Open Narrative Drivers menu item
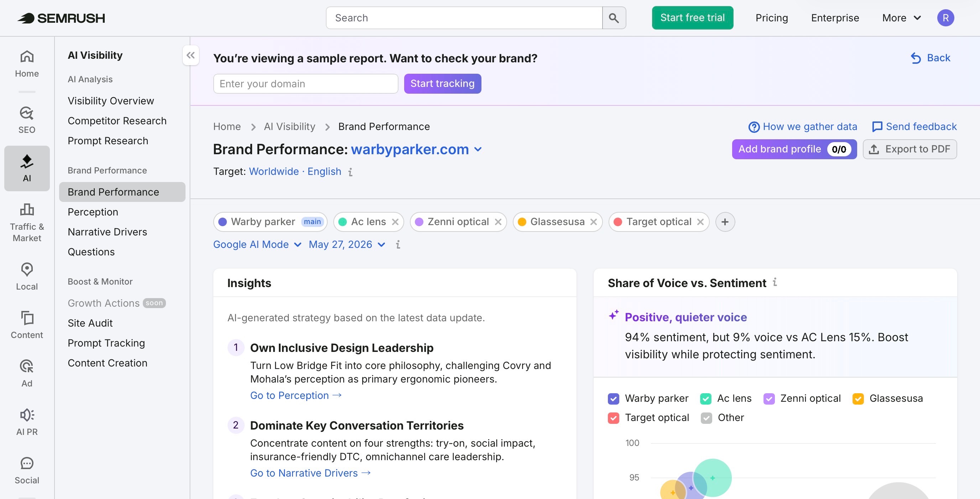 pos(107,232)
